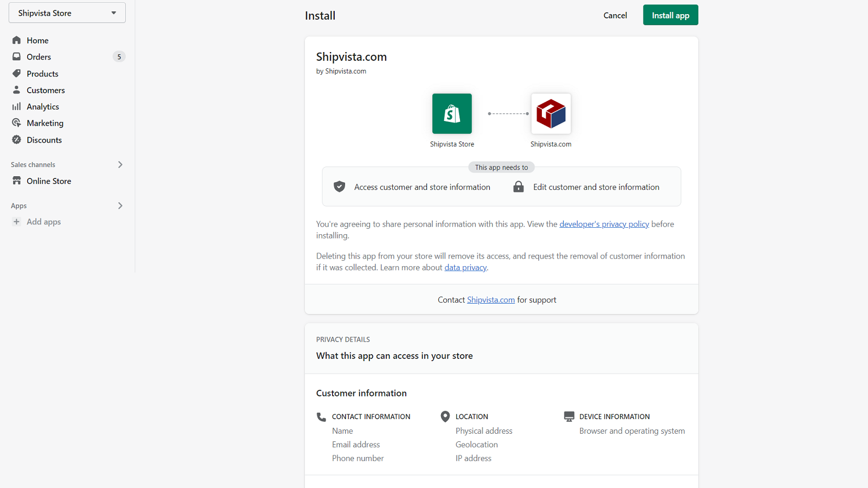Click 'Physical address' under Location
The image size is (868, 488).
click(484, 431)
